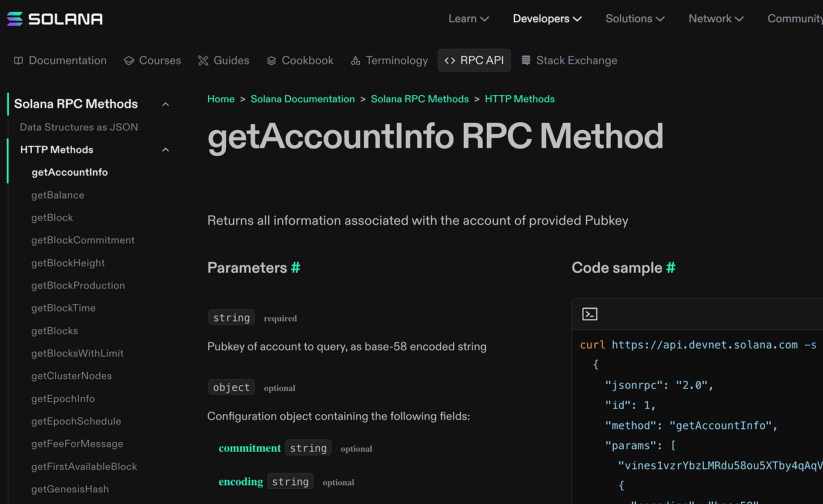Click the "object" type tag under Parameters

232,388
